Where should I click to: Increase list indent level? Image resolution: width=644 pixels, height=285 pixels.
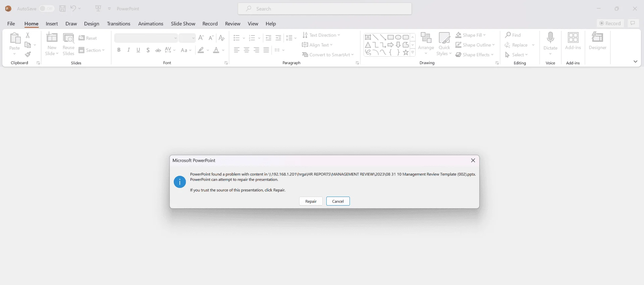pos(278,38)
